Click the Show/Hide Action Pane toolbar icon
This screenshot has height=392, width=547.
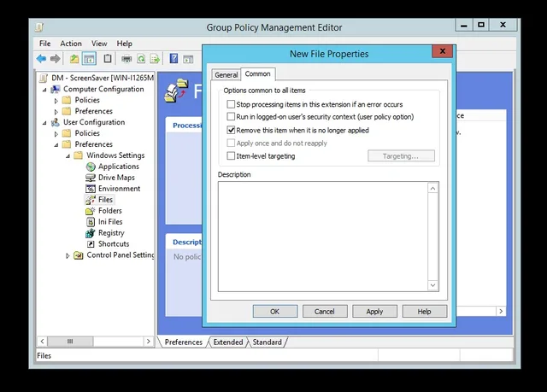click(188, 59)
